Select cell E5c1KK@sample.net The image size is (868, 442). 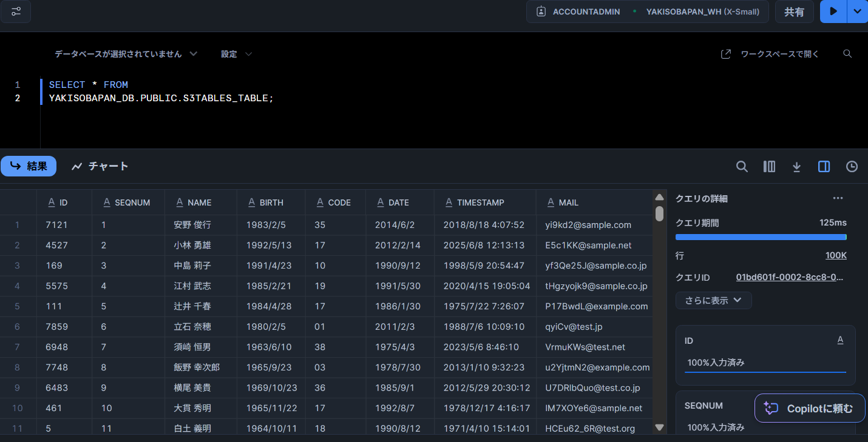595,246
